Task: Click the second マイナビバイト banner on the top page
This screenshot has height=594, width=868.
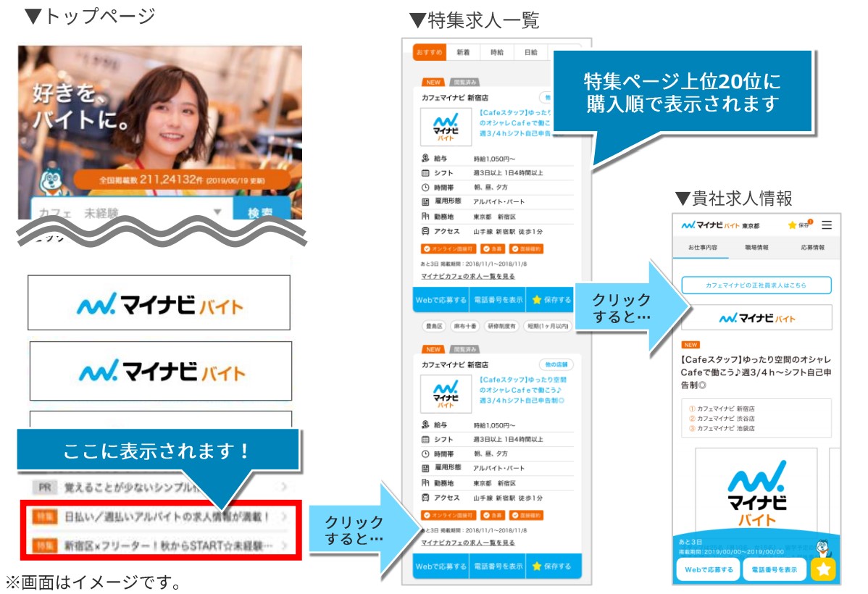Action: tap(161, 371)
